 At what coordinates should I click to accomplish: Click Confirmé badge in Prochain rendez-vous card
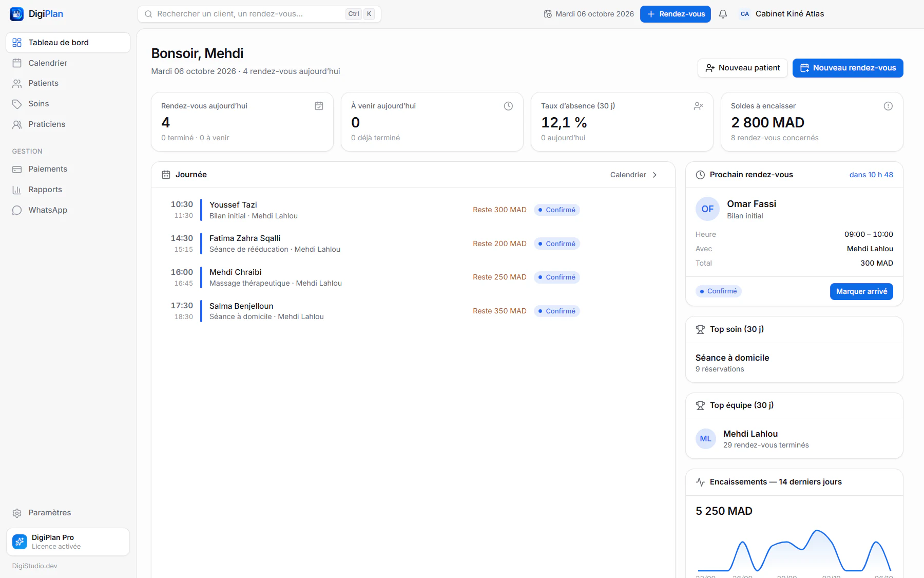pos(719,291)
